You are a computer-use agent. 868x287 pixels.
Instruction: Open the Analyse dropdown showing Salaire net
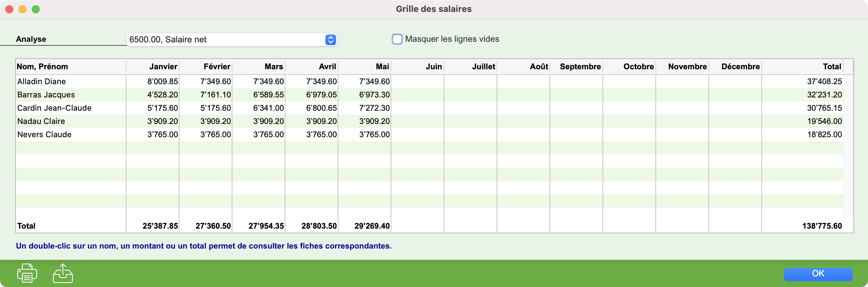click(x=232, y=39)
